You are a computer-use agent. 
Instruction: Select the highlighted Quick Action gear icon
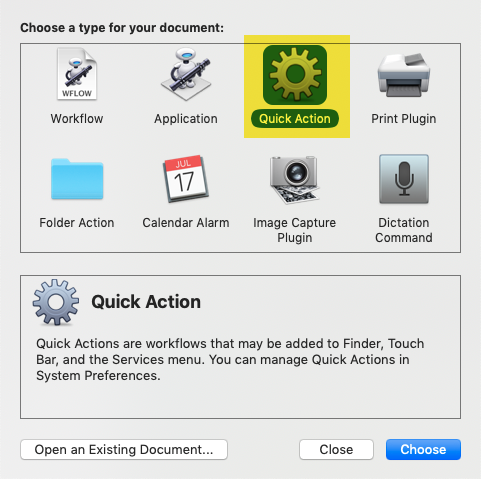pyautogui.click(x=295, y=75)
